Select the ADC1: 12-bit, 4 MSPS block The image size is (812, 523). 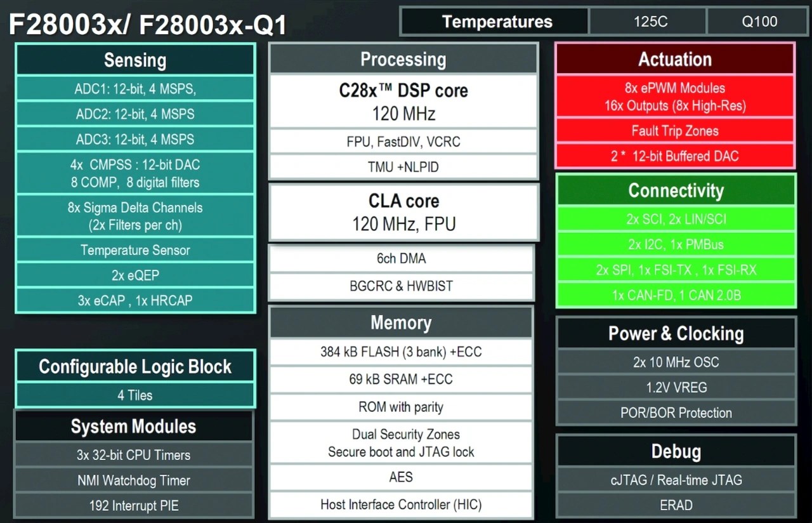tap(135, 89)
